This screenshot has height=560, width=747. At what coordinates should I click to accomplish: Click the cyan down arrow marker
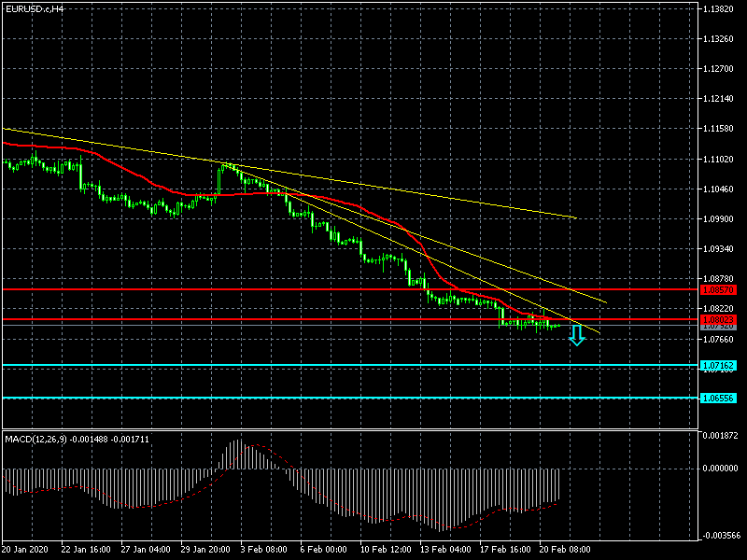pos(577,336)
